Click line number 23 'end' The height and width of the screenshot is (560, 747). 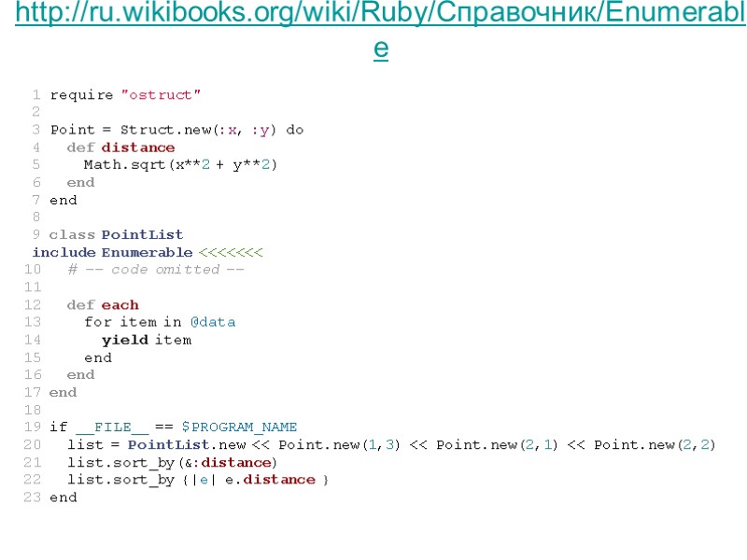pos(63,497)
